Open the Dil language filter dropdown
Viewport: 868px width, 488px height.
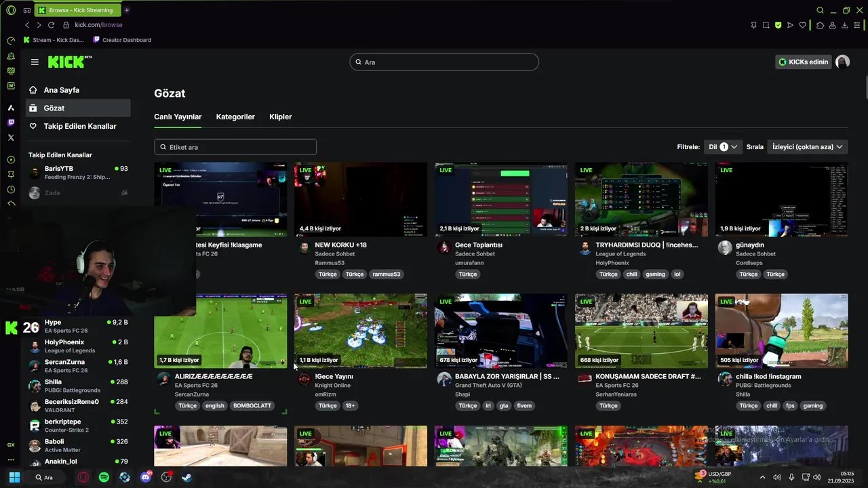(x=723, y=146)
